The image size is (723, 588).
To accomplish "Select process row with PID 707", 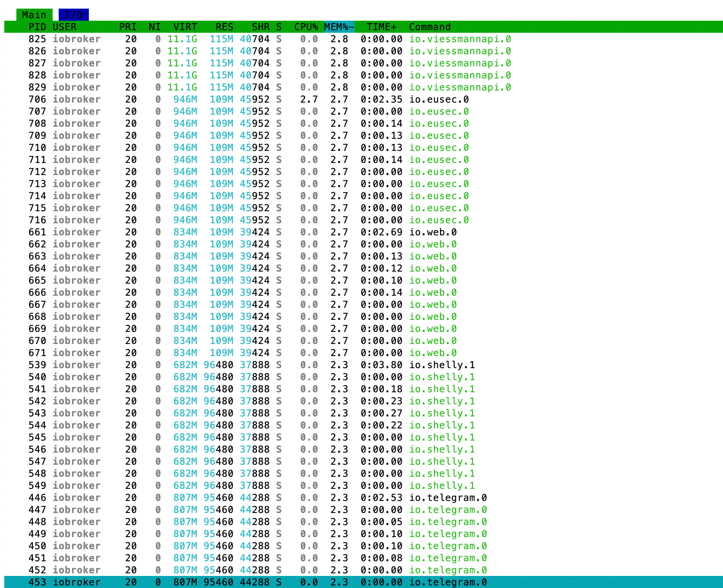I will pyautogui.click(x=363, y=111).
